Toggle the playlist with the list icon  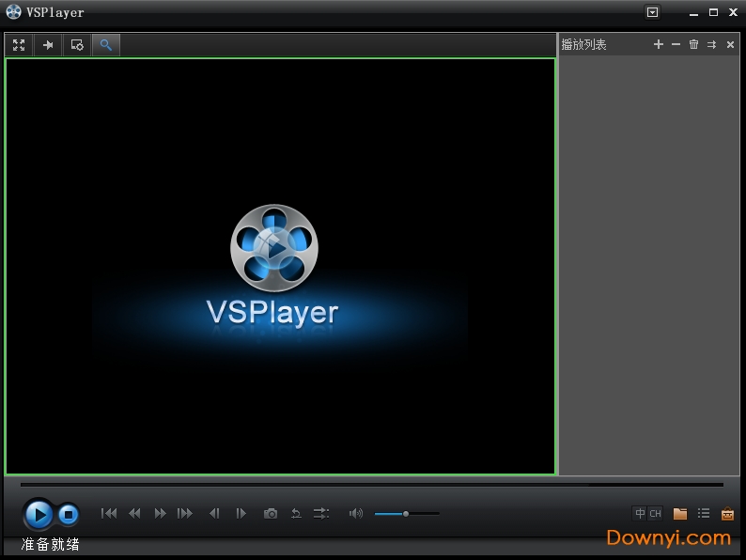click(x=704, y=513)
